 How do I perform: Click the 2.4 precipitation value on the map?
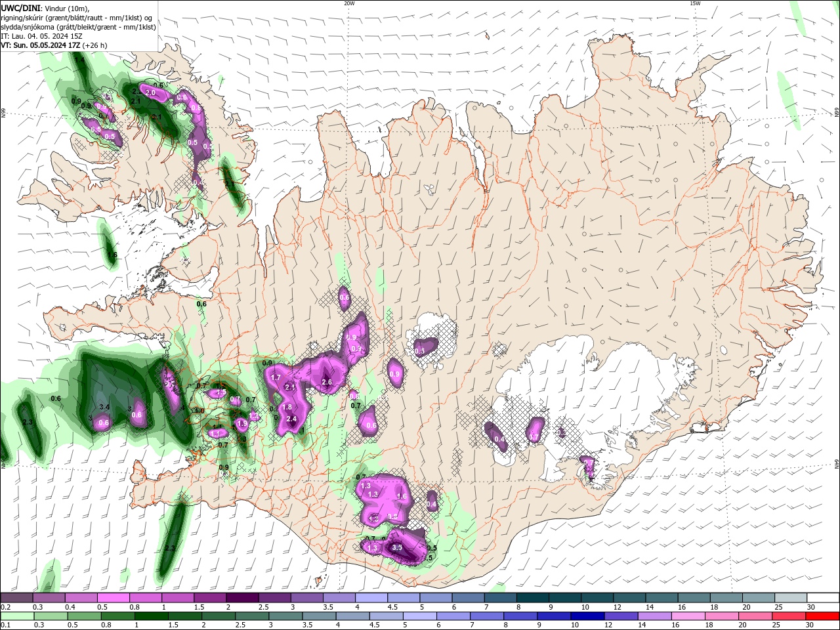point(292,419)
